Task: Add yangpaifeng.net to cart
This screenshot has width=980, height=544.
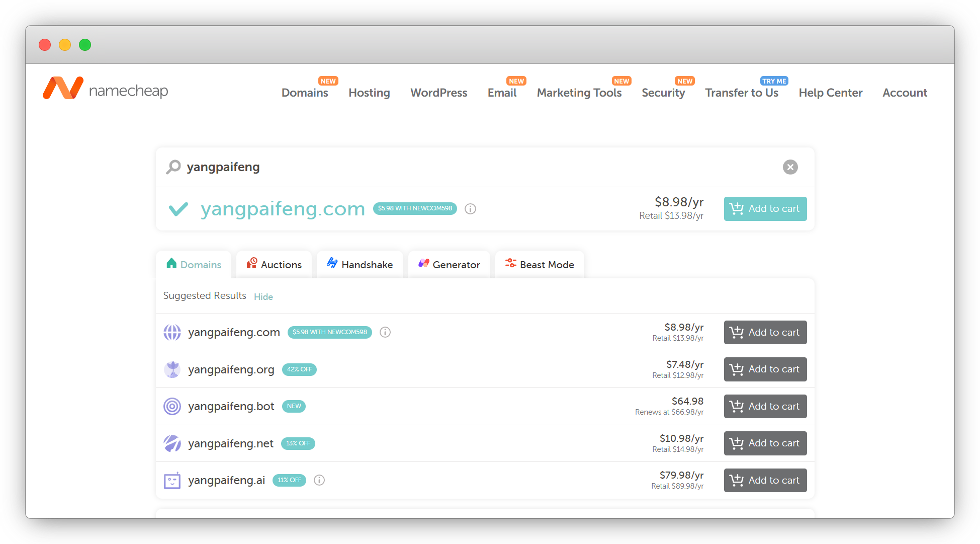Action: (765, 443)
